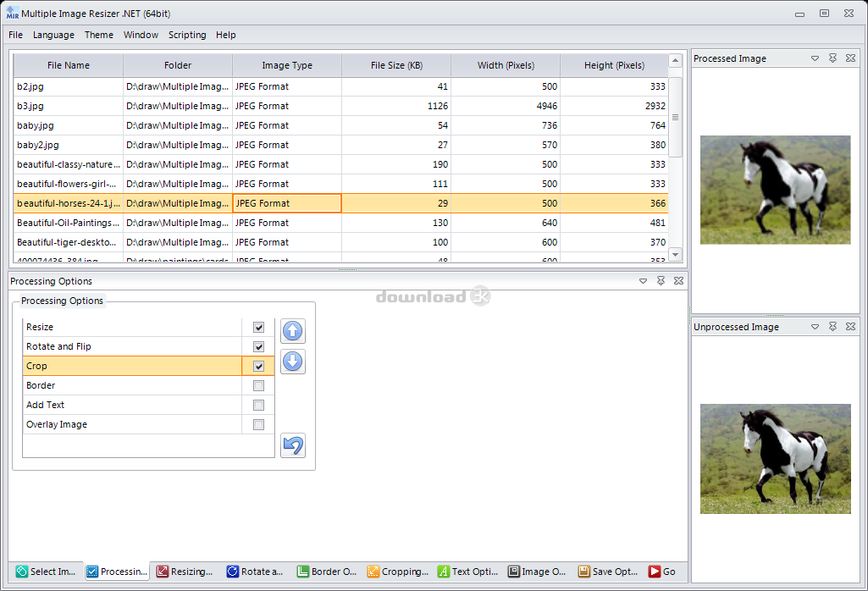
Task: Close the Processed Image panel
Action: pyautogui.click(x=851, y=58)
